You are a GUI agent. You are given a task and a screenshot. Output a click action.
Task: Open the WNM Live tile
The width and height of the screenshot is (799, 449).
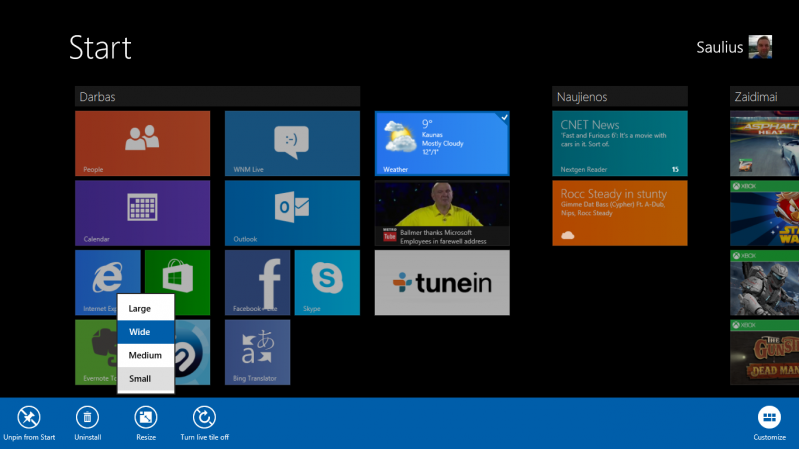tap(291, 142)
